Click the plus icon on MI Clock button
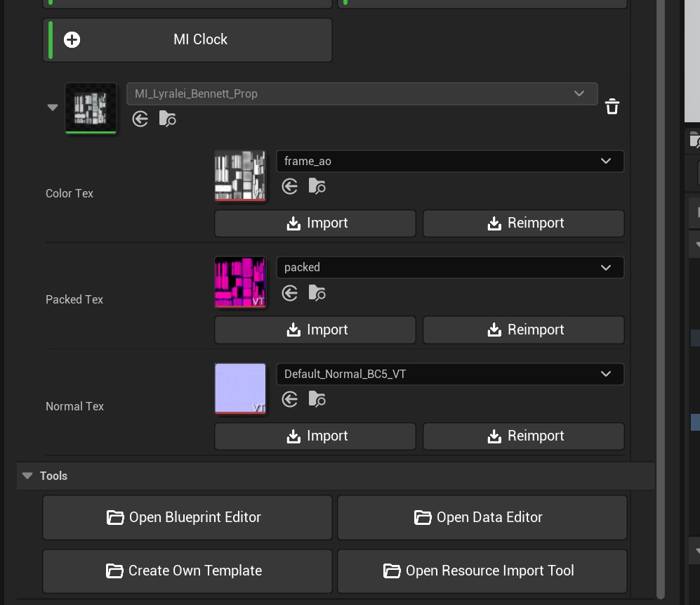Image resolution: width=700 pixels, height=605 pixels. [x=72, y=40]
